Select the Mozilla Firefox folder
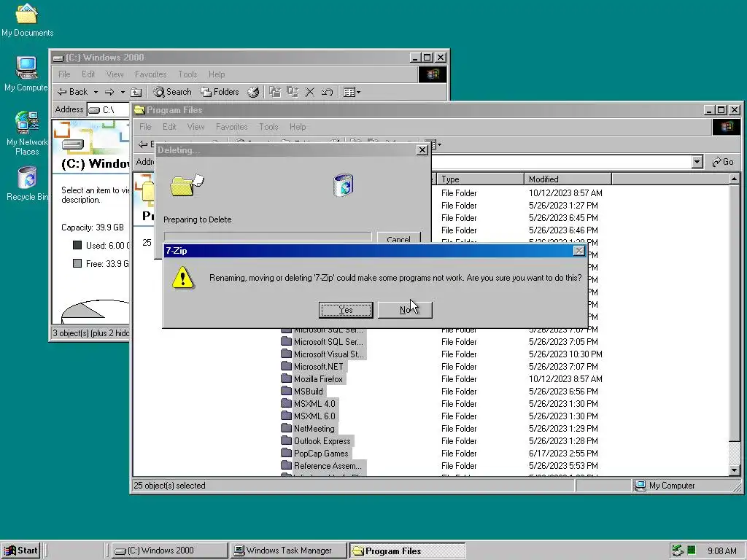Screen dimensions: 747x560 (312, 379)
